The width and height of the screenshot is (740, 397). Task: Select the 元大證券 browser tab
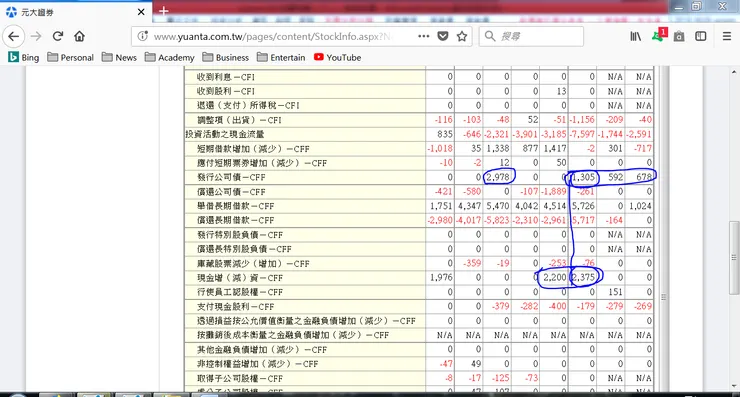click(76, 12)
